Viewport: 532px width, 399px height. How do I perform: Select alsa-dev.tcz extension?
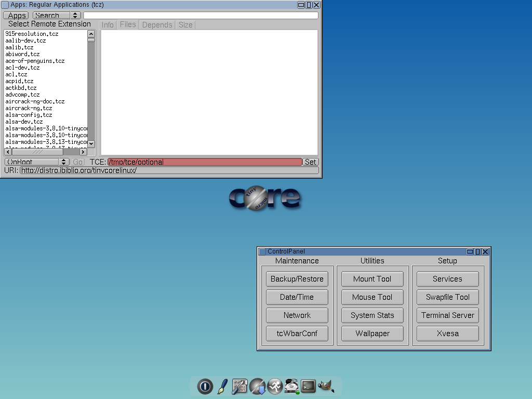pos(46,122)
